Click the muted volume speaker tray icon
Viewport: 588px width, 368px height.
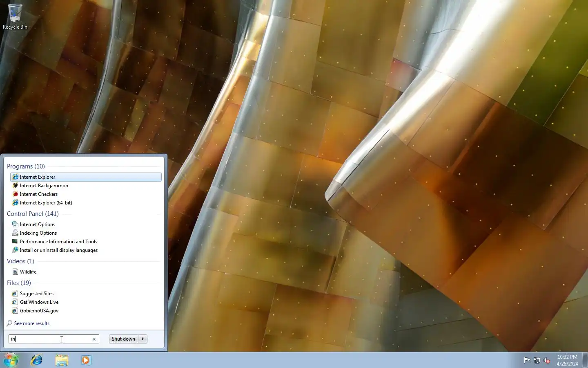[x=547, y=360]
